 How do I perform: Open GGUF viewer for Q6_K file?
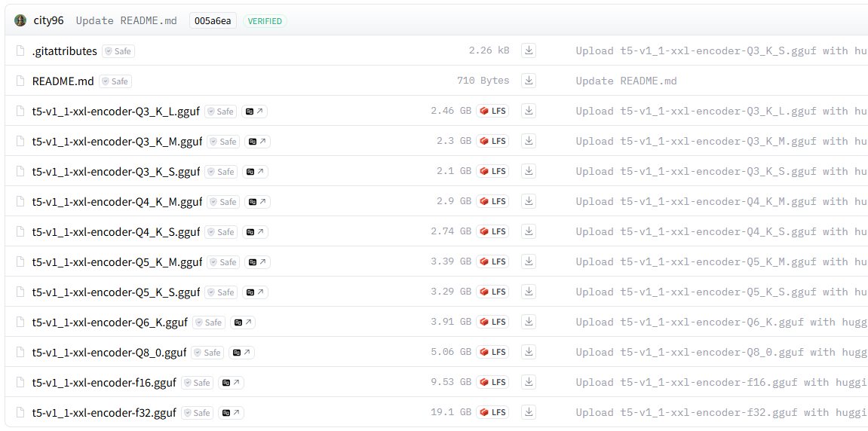coord(243,322)
